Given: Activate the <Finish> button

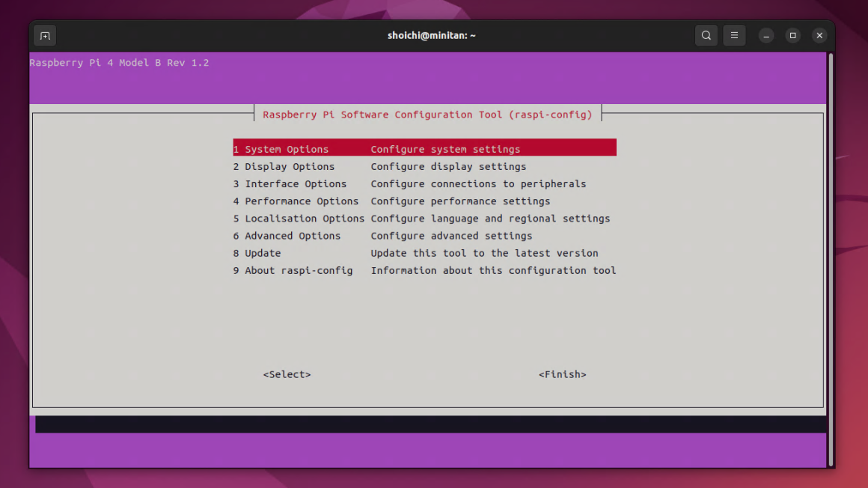Looking at the screenshot, I should [563, 374].
